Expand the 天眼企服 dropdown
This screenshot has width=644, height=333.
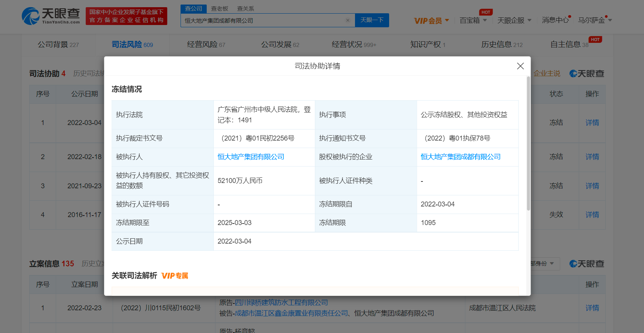tap(514, 20)
